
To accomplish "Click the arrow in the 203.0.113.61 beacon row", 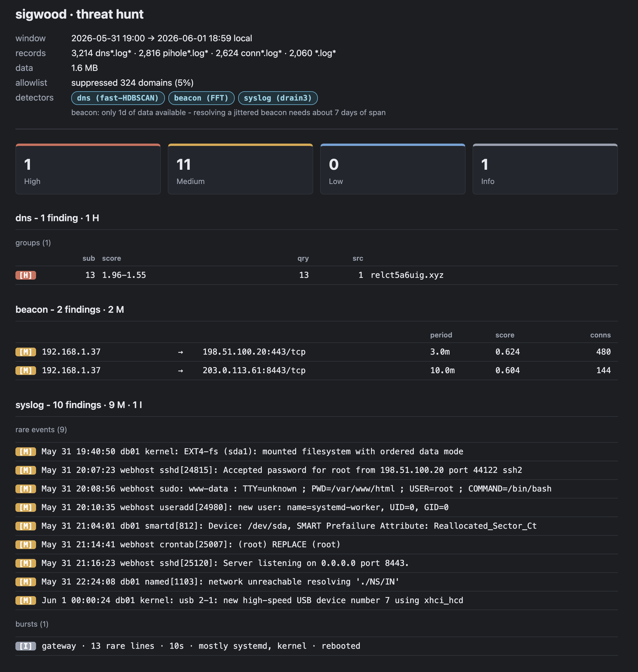I will pos(181,371).
